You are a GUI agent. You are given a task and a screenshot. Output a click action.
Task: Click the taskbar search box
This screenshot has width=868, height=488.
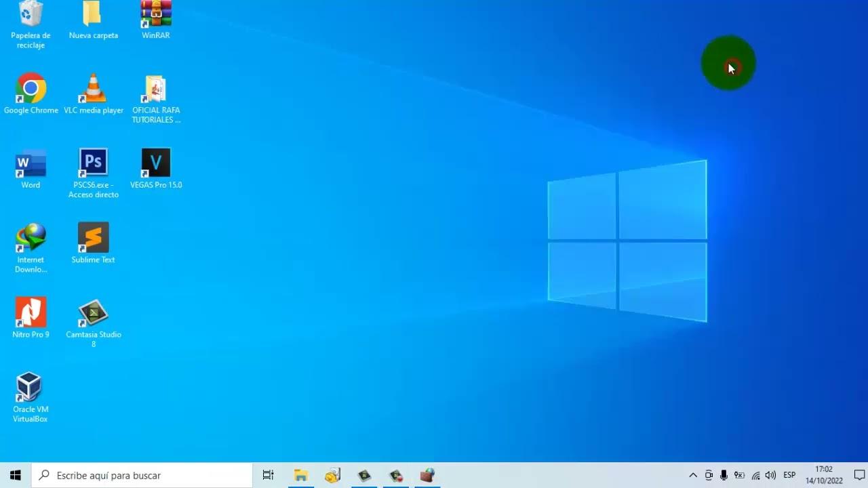click(142, 475)
